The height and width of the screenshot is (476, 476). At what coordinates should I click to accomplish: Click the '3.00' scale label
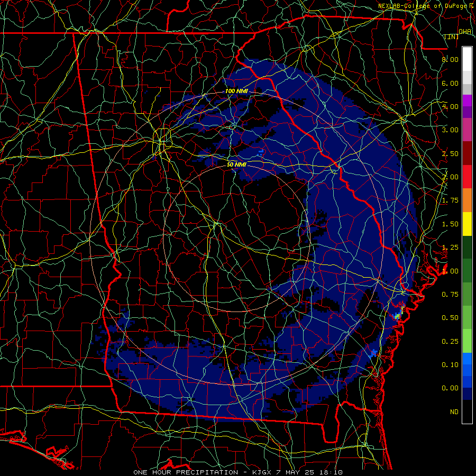coord(450,130)
